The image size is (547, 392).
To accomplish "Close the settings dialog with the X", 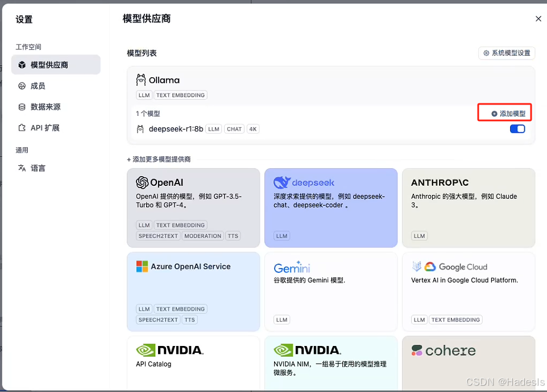I will [x=538, y=19].
